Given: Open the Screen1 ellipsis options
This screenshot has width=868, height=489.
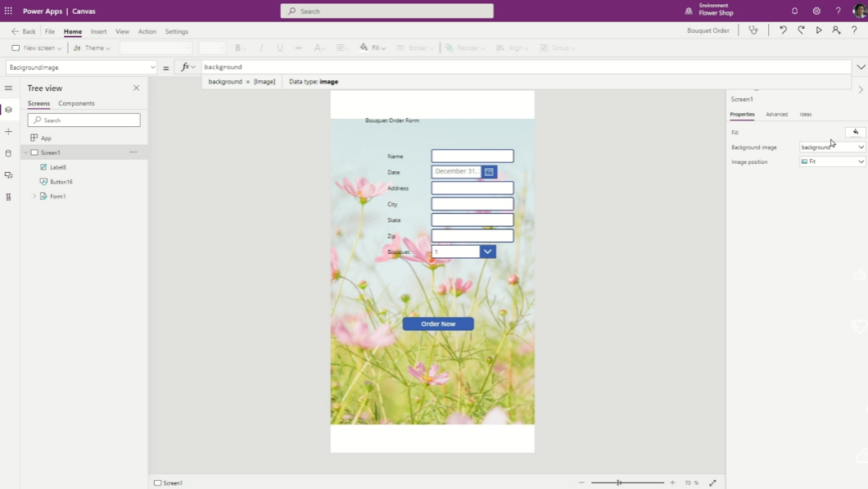Looking at the screenshot, I should coord(133,152).
